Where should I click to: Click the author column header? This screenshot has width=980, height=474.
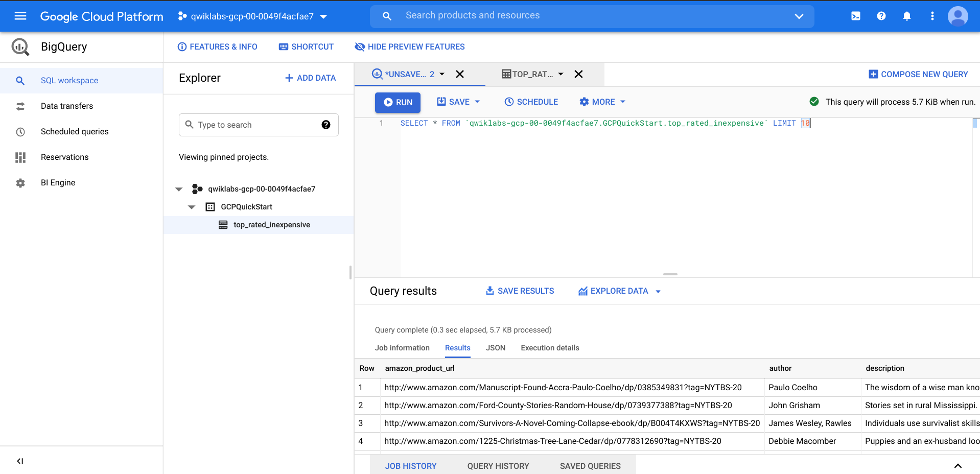tap(780, 368)
